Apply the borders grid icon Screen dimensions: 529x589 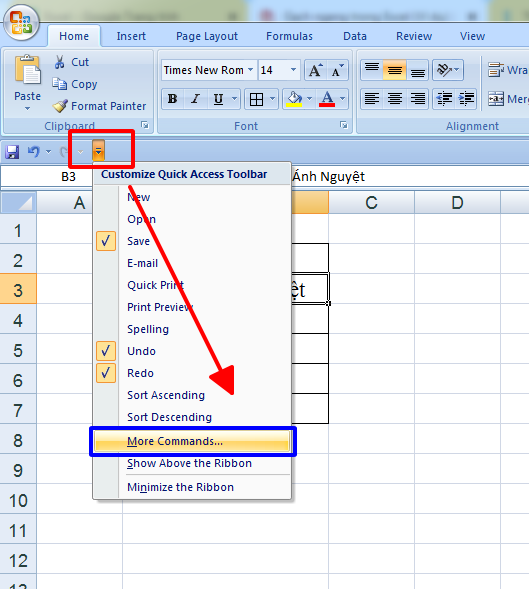[x=256, y=100]
